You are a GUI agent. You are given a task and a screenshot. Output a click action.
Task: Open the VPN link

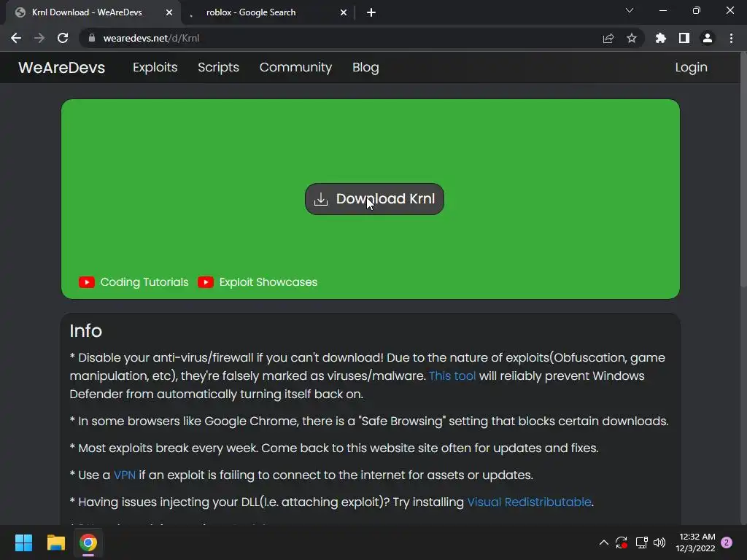tap(125, 475)
